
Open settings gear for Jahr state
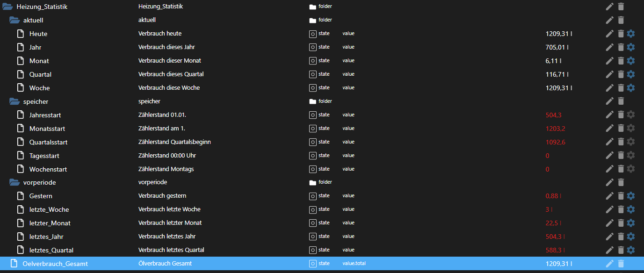click(631, 47)
